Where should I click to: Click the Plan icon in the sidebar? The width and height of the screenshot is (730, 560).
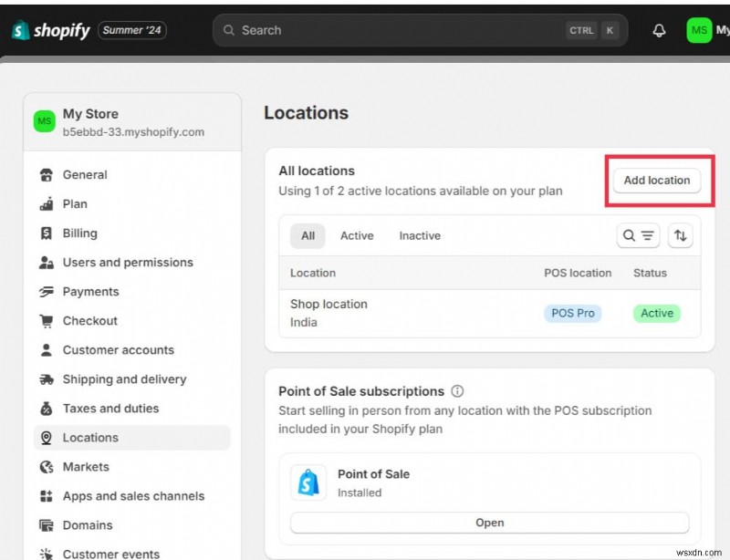(47, 204)
